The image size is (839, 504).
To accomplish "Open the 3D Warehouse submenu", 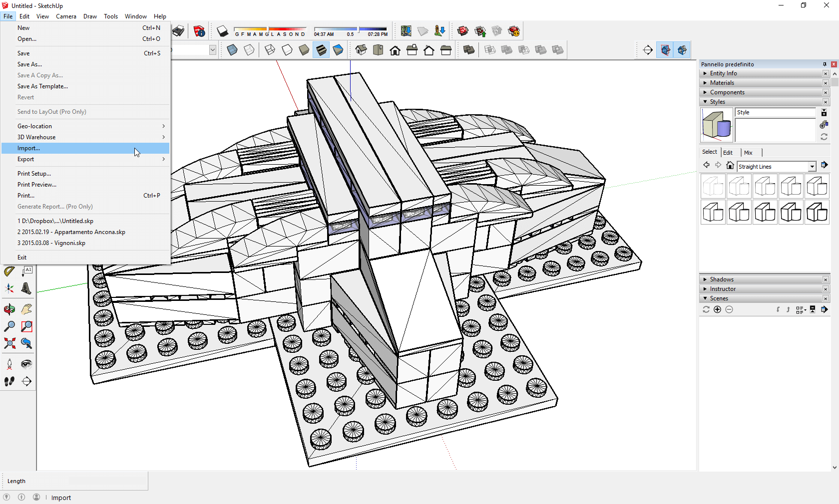I will [x=85, y=137].
